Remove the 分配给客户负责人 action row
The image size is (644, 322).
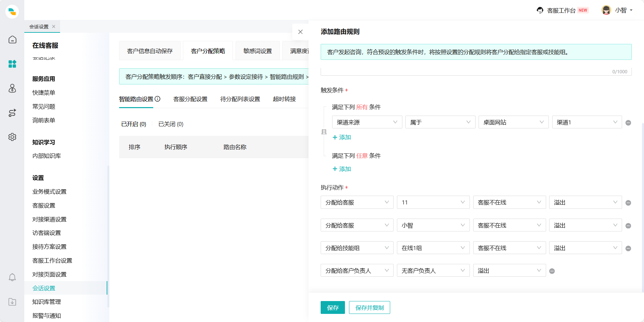553,270
